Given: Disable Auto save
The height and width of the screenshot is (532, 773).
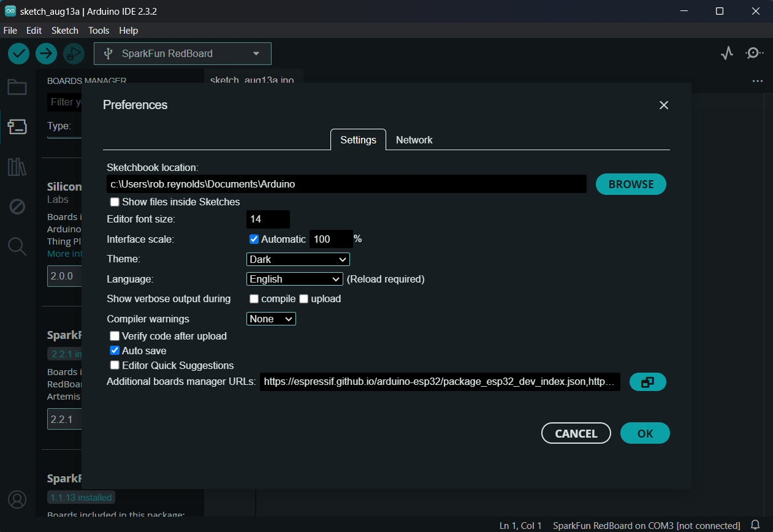Looking at the screenshot, I should coord(115,350).
